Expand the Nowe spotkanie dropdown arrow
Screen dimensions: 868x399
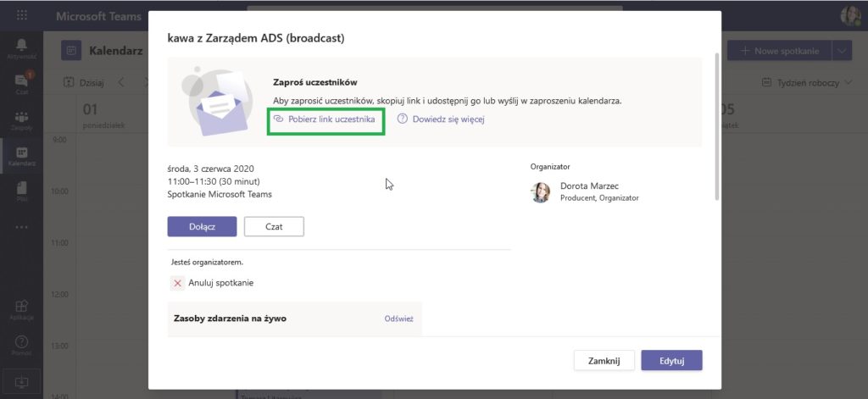point(842,50)
